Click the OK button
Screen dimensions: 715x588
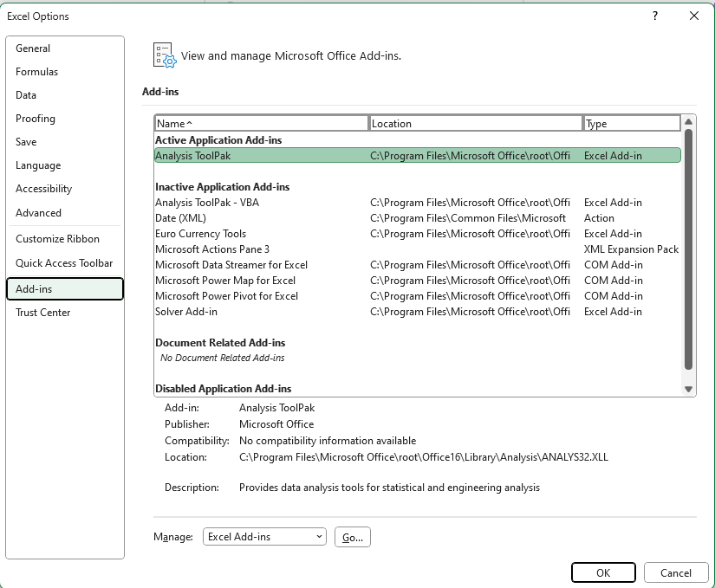coord(603,572)
